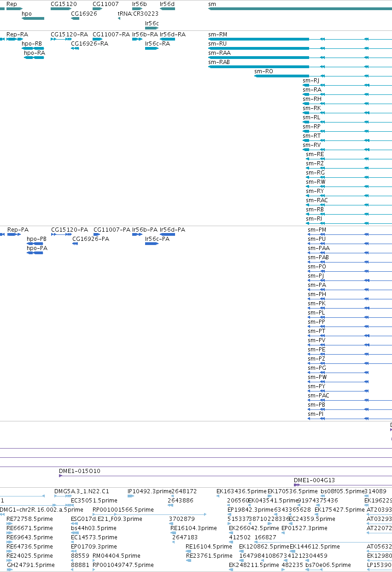This screenshot has height=572, width=392.
Task: Select BAC clone DME1-015O10
Action: pos(80,471)
